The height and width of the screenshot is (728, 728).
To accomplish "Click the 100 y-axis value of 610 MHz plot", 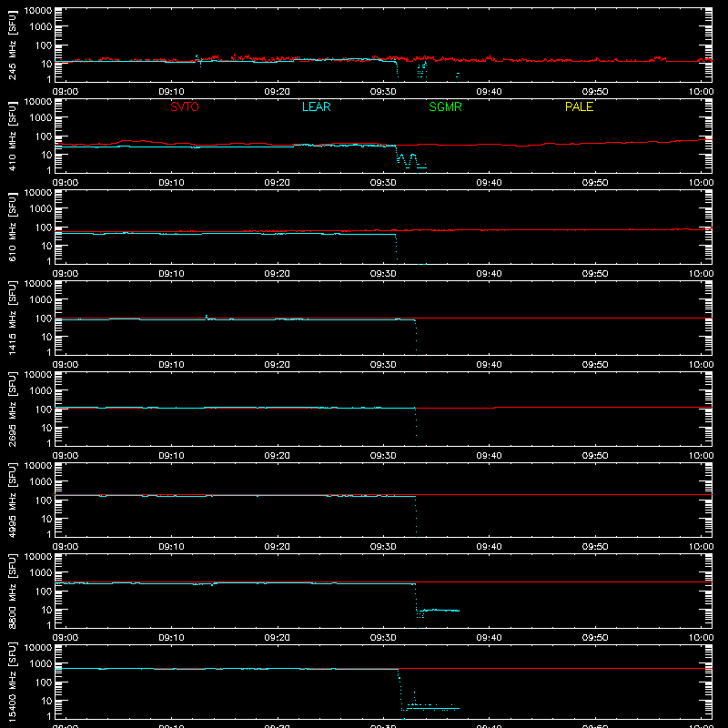I will click(44, 227).
